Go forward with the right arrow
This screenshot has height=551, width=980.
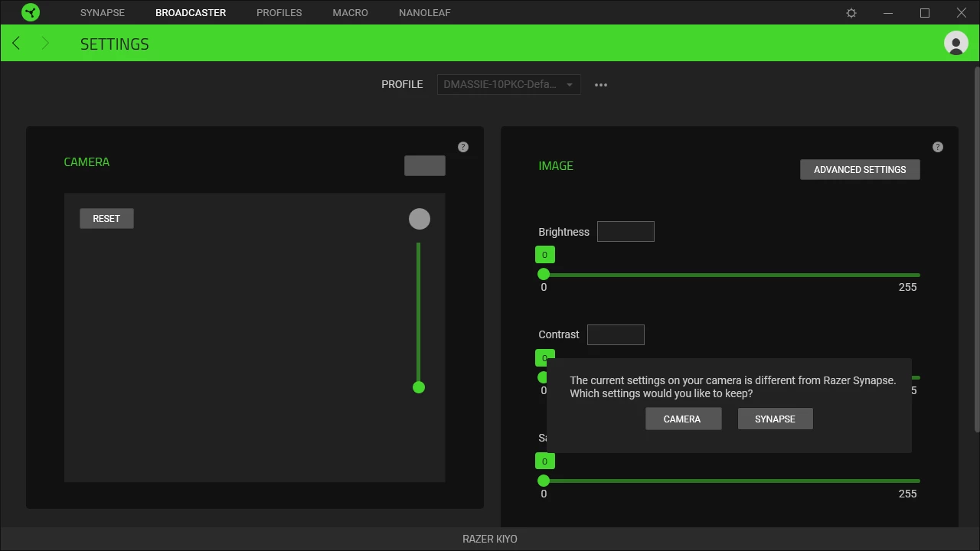(x=45, y=43)
